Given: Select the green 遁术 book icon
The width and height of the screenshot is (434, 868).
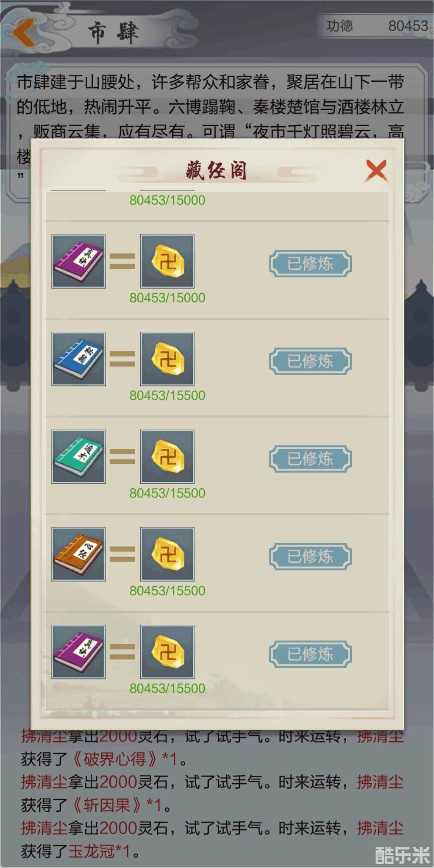Looking at the screenshot, I should [x=78, y=456].
